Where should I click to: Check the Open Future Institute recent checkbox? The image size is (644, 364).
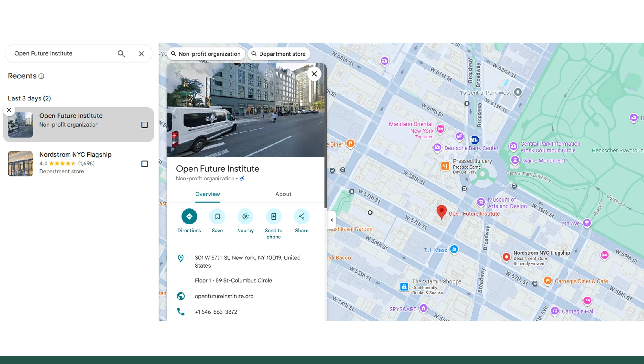(x=144, y=125)
